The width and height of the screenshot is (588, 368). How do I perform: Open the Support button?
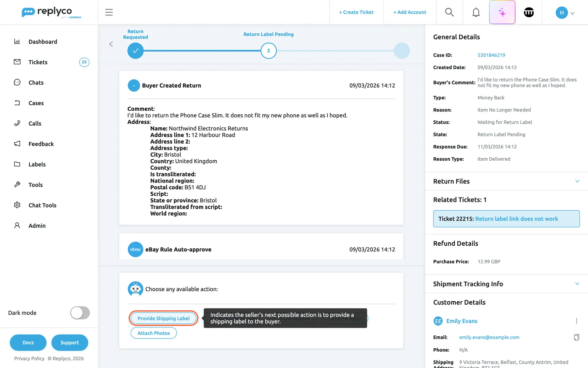point(70,342)
